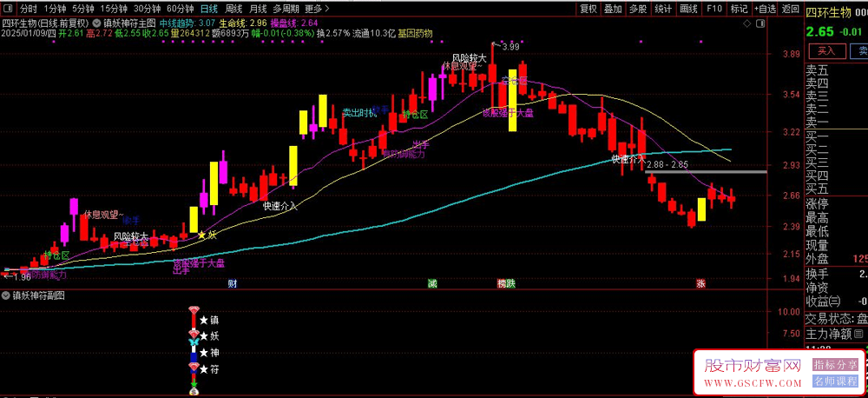
Task: Click the red 榜跌 marker below the chart
Action: 506,284
